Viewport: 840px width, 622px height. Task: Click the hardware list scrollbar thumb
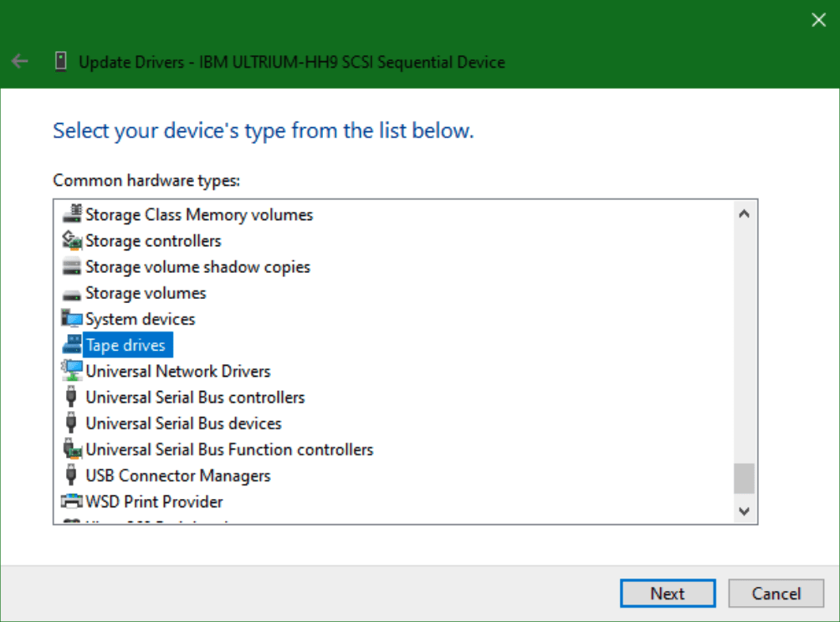click(x=744, y=479)
